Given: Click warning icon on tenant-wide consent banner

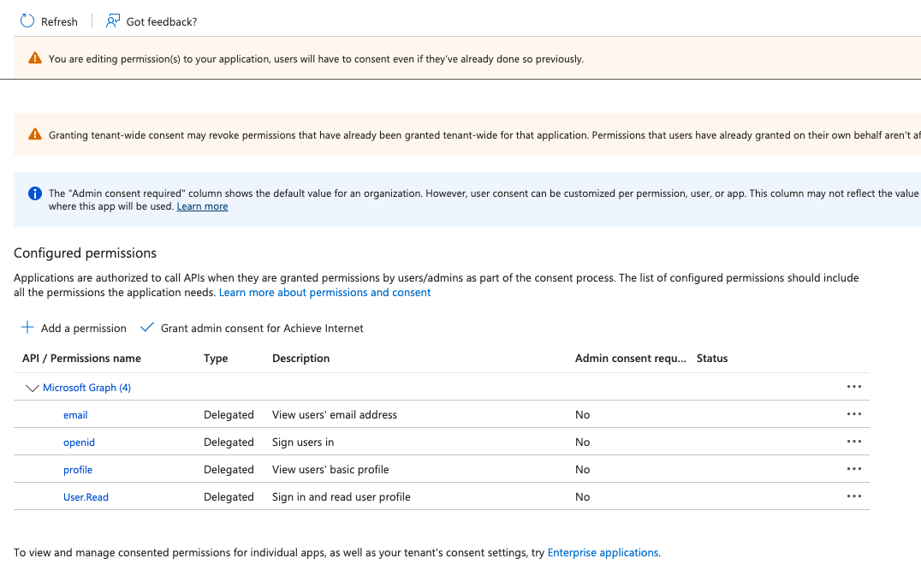Looking at the screenshot, I should click(35, 134).
